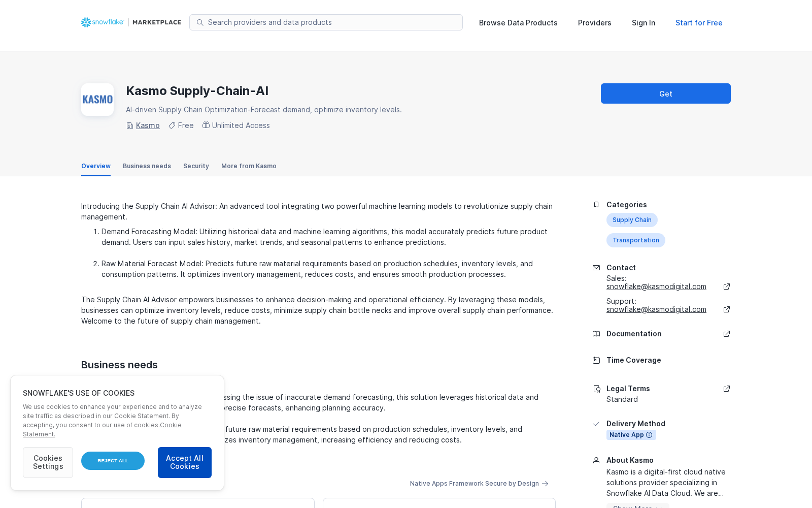812x508 pixels.
Task: Click the info icon on the Native App badge
Action: coord(649,435)
